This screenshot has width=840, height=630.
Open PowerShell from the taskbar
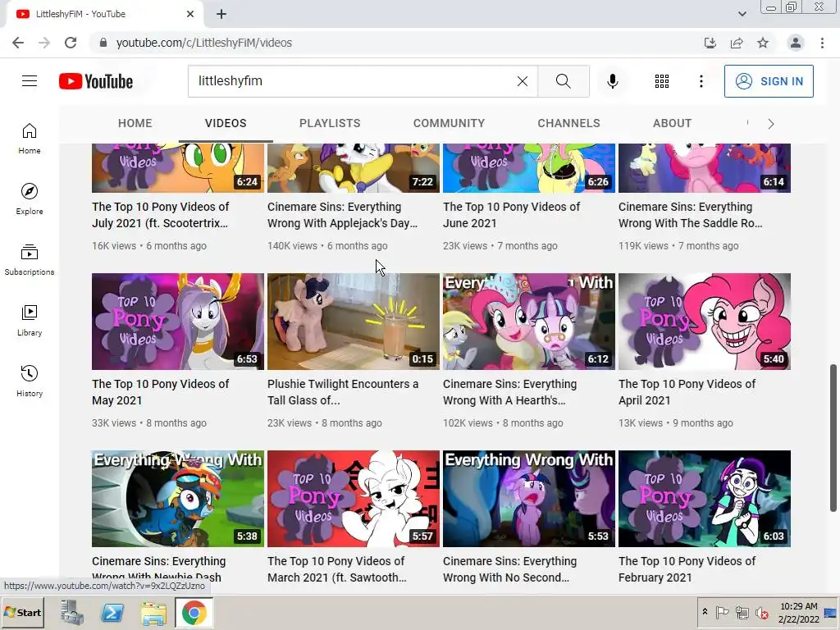[112, 613]
